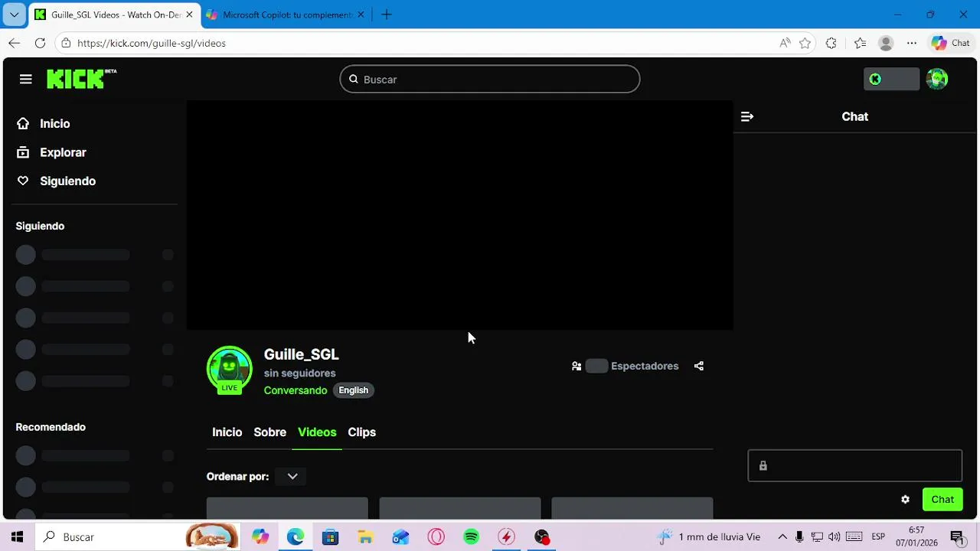
Task: Click the Espectadores viewers icon
Action: (x=577, y=367)
